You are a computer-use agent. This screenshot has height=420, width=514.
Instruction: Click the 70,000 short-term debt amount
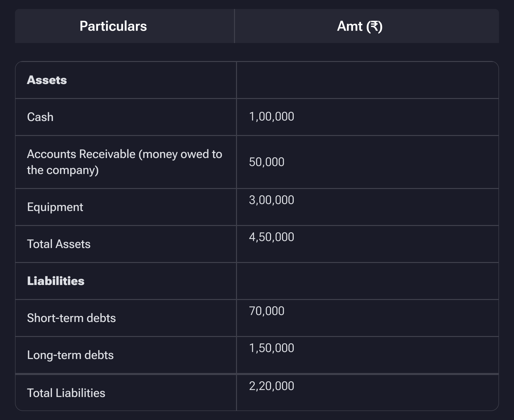[266, 311]
